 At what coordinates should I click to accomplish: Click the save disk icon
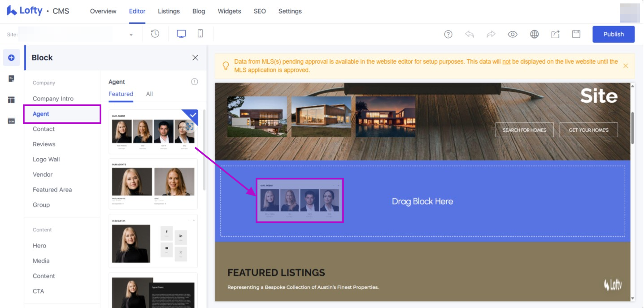point(576,35)
